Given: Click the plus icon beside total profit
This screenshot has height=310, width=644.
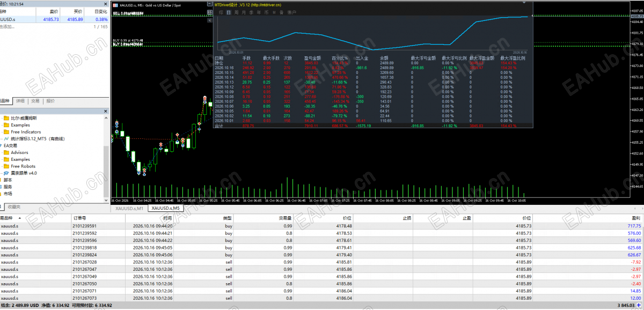Looking at the screenshot, I should click(x=639, y=305).
